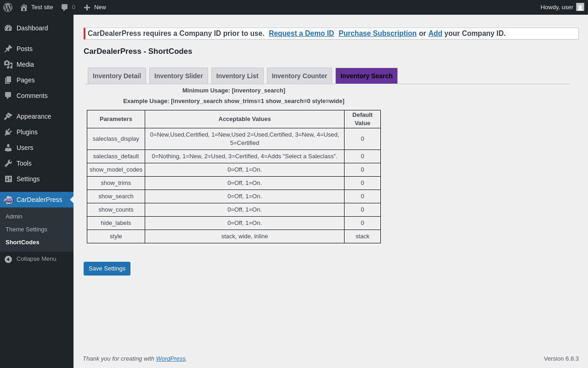
Task: Select the hide_labels parameter cell
Action: pyautogui.click(x=116, y=223)
